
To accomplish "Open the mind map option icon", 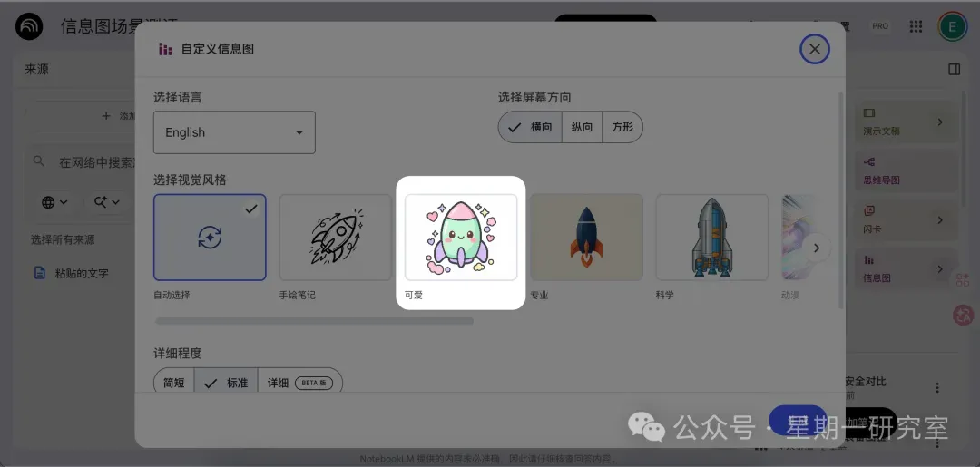I will pos(869,162).
